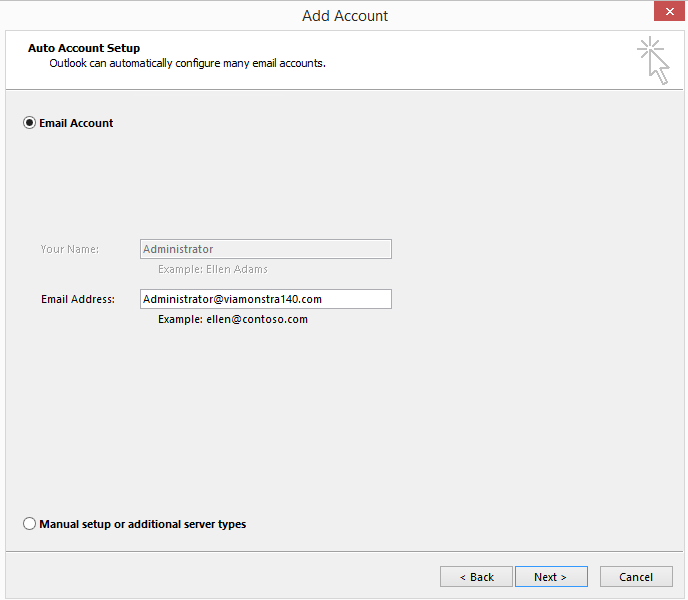Click the Auto Account Setup heading
Viewport: 688px width, 600px height.
tap(84, 48)
